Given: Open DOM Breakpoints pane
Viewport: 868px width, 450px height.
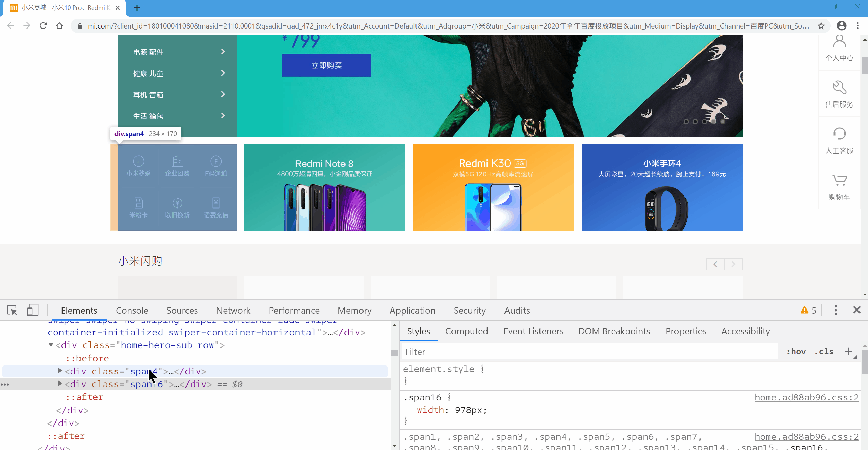Looking at the screenshot, I should click(x=614, y=331).
